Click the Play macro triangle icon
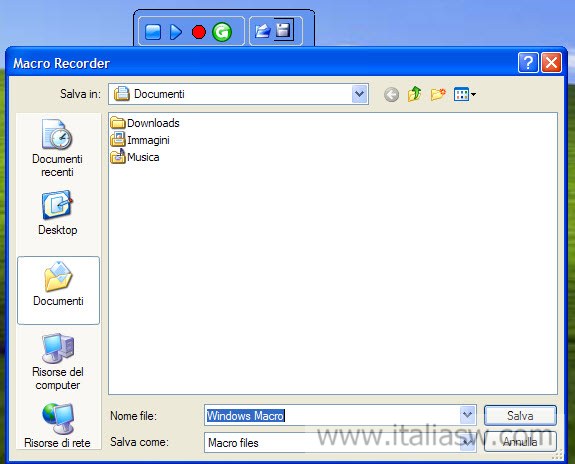This screenshot has height=464, width=575. (176, 32)
